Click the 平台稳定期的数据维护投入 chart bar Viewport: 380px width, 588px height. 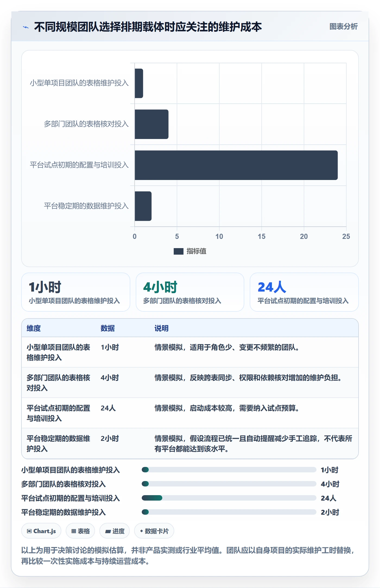(143, 206)
